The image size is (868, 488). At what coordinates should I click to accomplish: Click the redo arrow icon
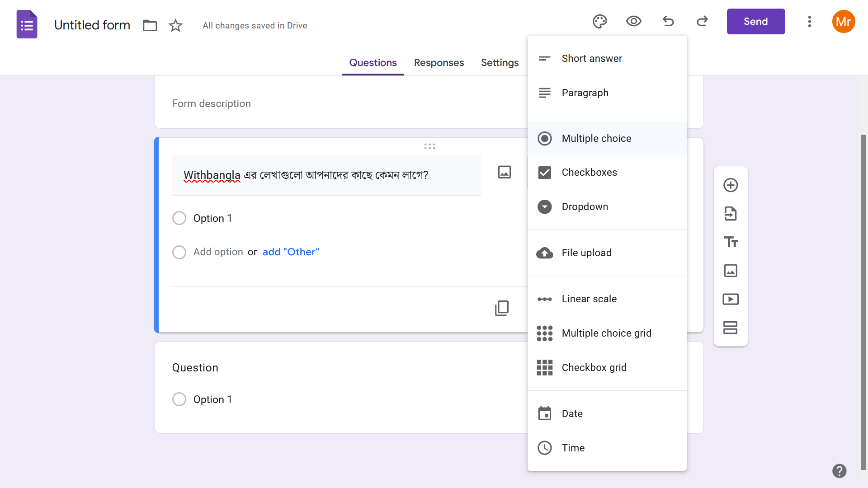(702, 21)
